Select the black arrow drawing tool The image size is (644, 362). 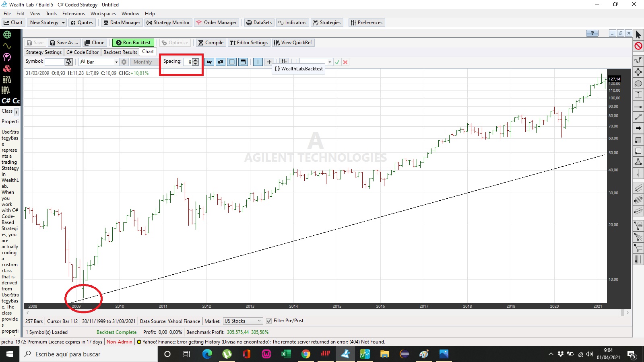click(x=638, y=128)
